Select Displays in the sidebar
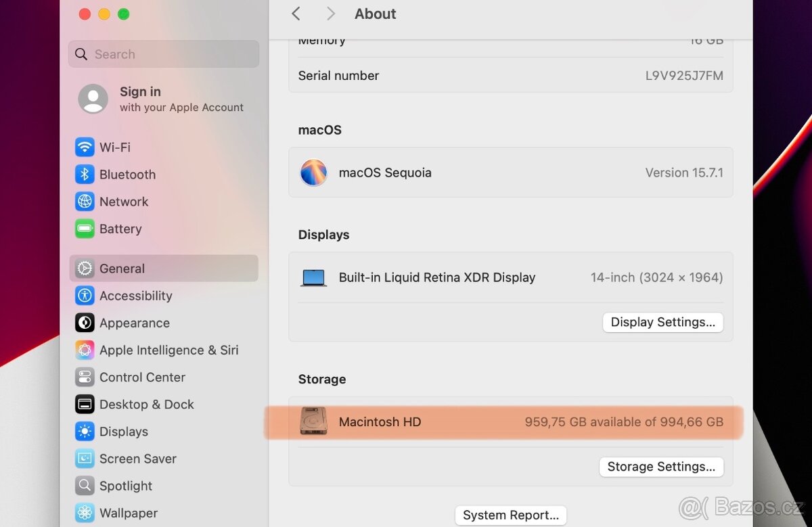 tap(122, 432)
